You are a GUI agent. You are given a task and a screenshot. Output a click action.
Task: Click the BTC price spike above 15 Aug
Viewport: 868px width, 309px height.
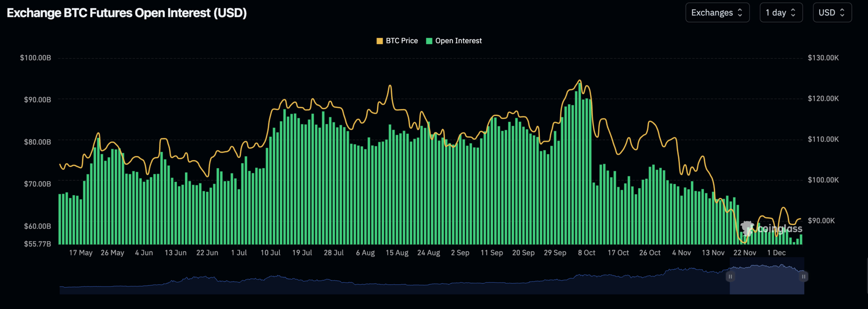coord(390,86)
